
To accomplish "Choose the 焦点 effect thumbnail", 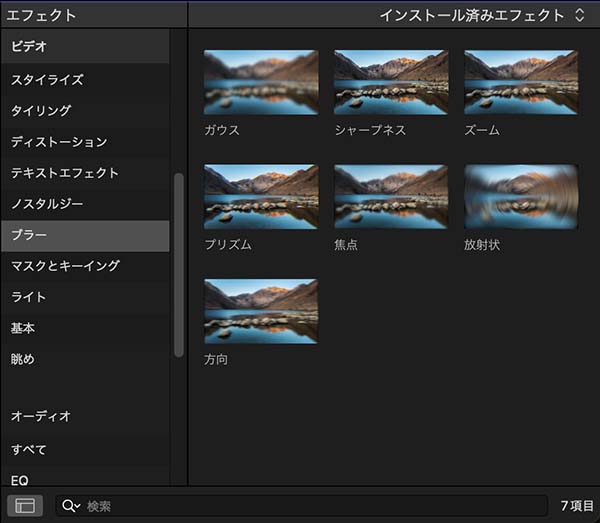I will tap(391, 197).
